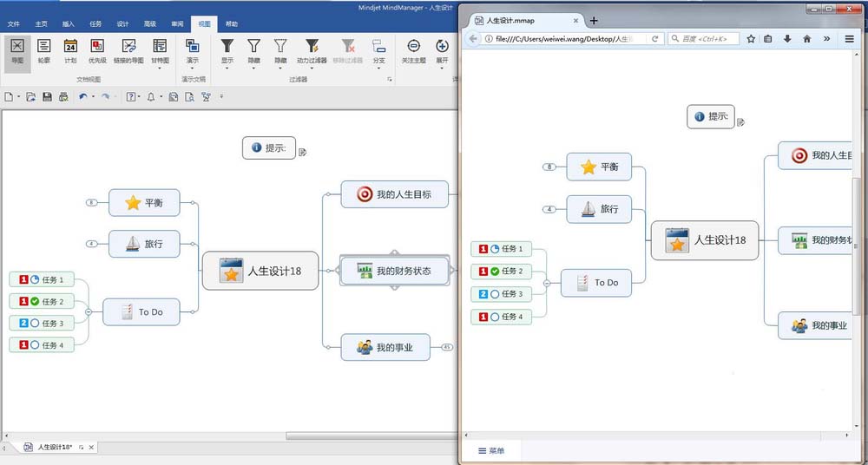
Task: Switch to the 主页 home tab
Action: (x=41, y=23)
